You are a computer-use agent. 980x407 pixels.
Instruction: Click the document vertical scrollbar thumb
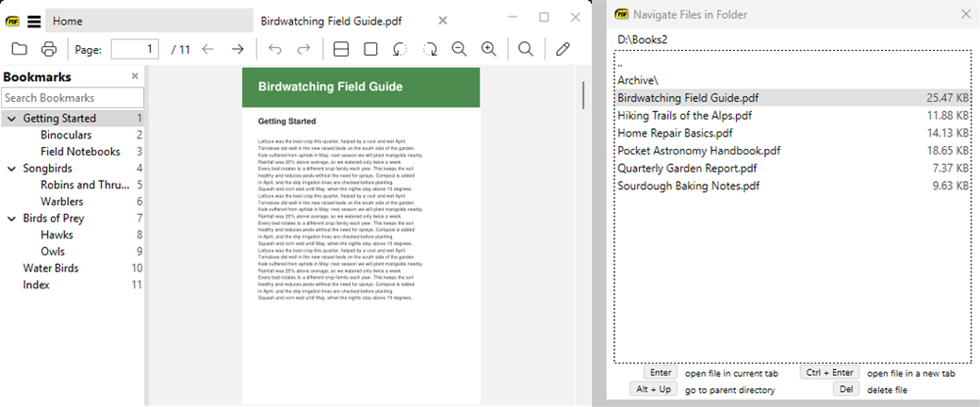(x=583, y=95)
